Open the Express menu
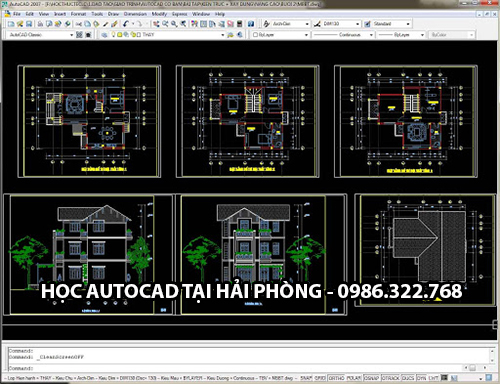Viewport: 500px width, 384px height. (x=180, y=14)
